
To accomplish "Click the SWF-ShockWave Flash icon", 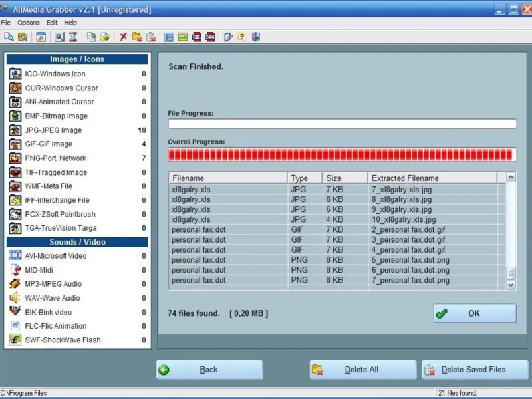I will click(15, 340).
